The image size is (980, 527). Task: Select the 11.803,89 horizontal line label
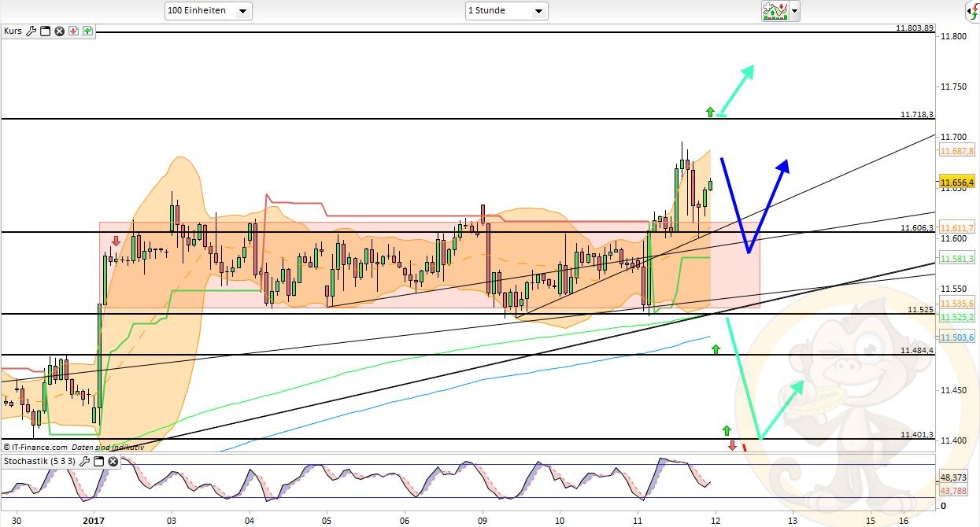(914, 28)
